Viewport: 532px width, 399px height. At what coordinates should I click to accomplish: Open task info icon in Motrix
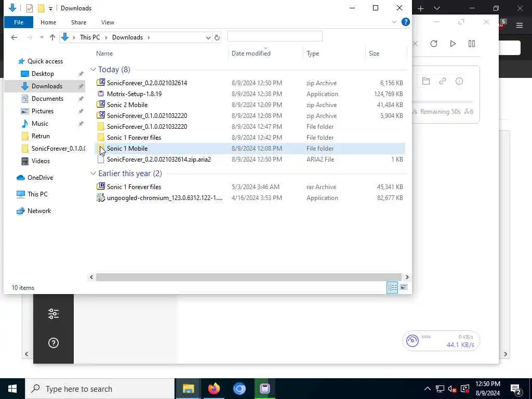(x=459, y=81)
